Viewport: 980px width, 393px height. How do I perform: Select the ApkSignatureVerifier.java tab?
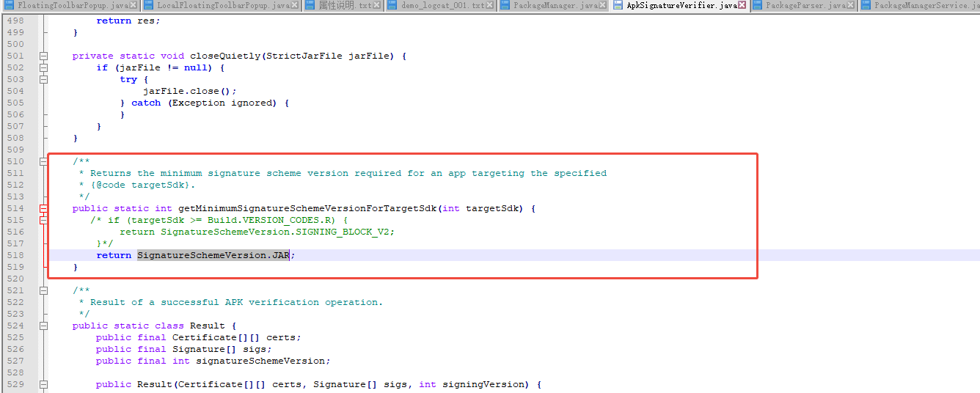pyautogui.click(x=679, y=6)
